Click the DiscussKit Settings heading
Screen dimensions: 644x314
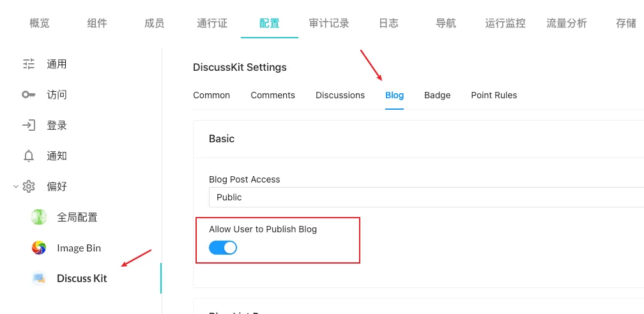tap(240, 67)
